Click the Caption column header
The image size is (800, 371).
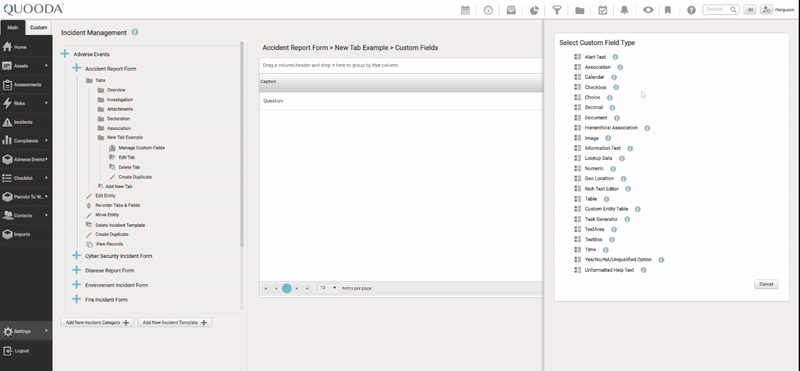[x=401, y=82]
